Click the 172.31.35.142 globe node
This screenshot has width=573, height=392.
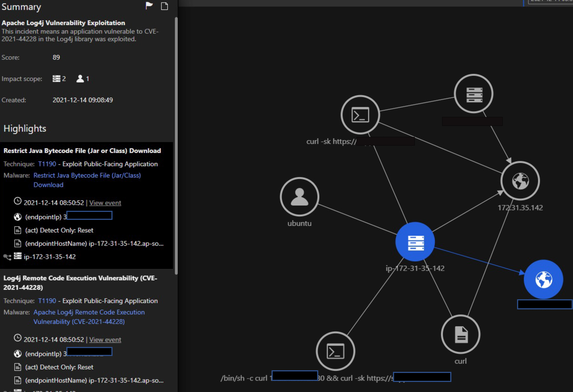click(520, 181)
